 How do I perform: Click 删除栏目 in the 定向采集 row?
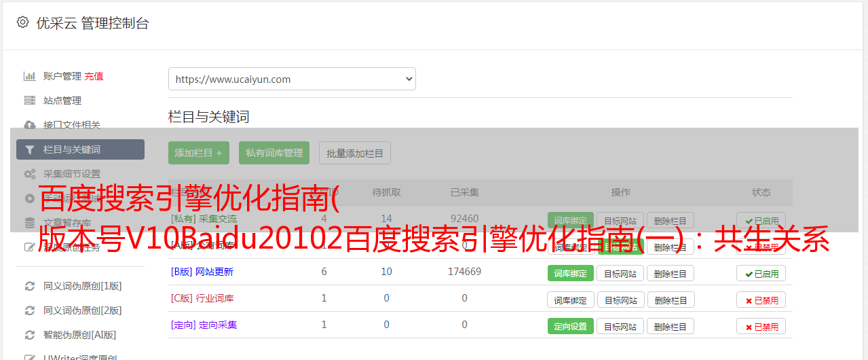click(671, 327)
